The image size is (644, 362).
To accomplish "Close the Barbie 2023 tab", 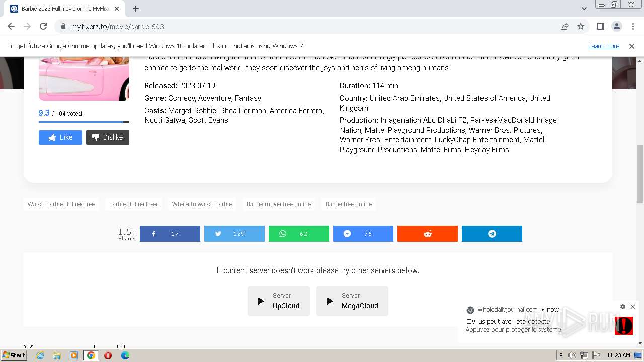I will (x=117, y=9).
